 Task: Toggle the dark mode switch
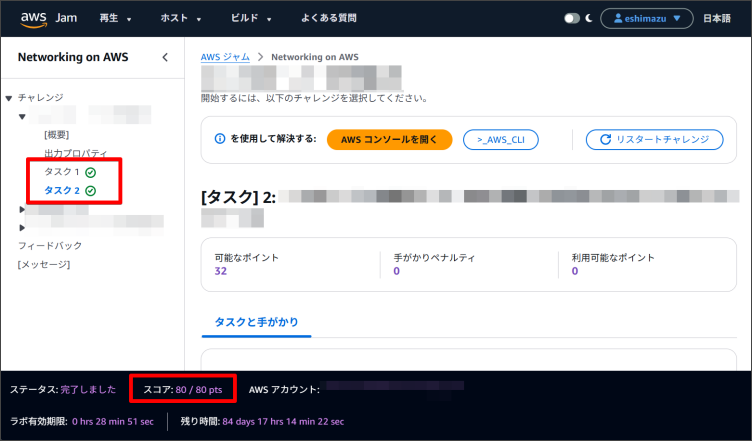click(x=571, y=18)
